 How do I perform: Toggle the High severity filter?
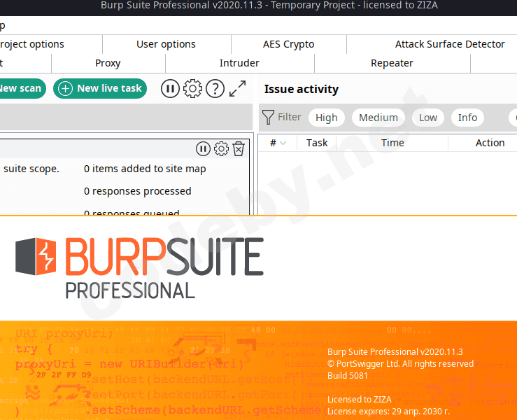pyautogui.click(x=326, y=118)
